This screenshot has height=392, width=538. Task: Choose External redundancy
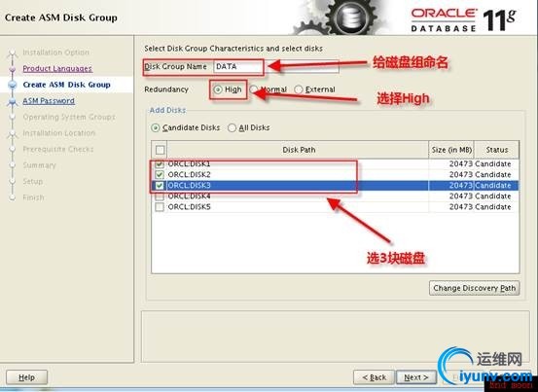(x=299, y=89)
